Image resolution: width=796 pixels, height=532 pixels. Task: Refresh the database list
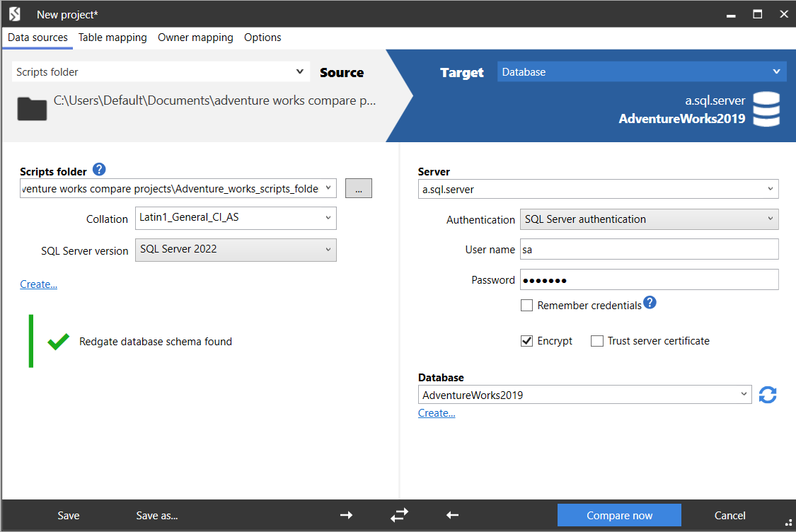[x=768, y=395]
